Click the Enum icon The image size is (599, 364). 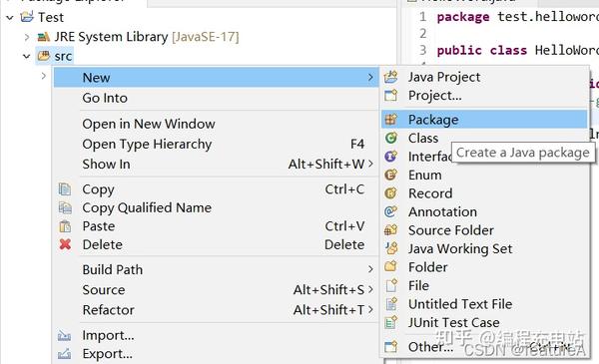pyautogui.click(x=390, y=175)
